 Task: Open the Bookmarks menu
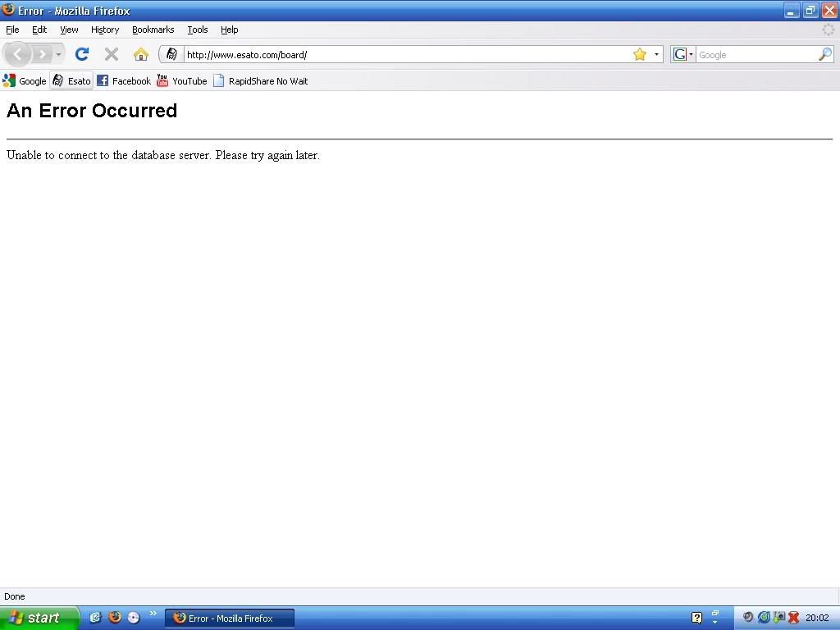[153, 30]
